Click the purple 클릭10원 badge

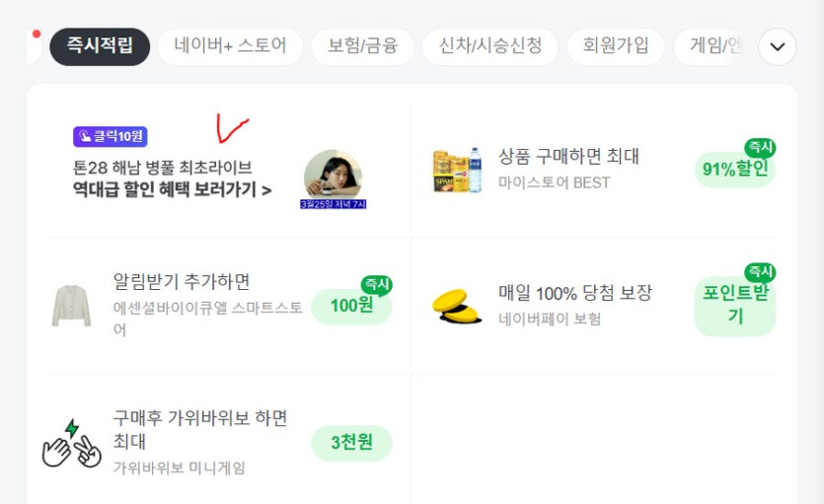point(110,137)
